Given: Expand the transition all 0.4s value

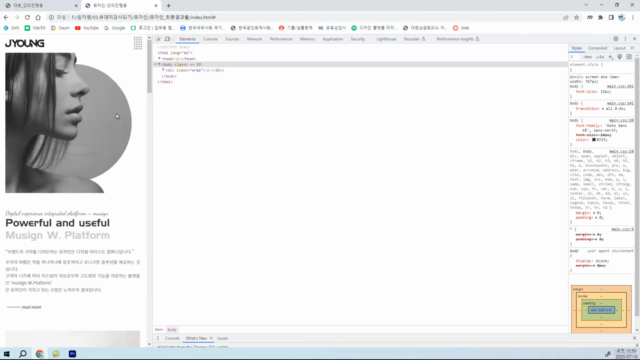Looking at the screenshot, I should (603, 109).
